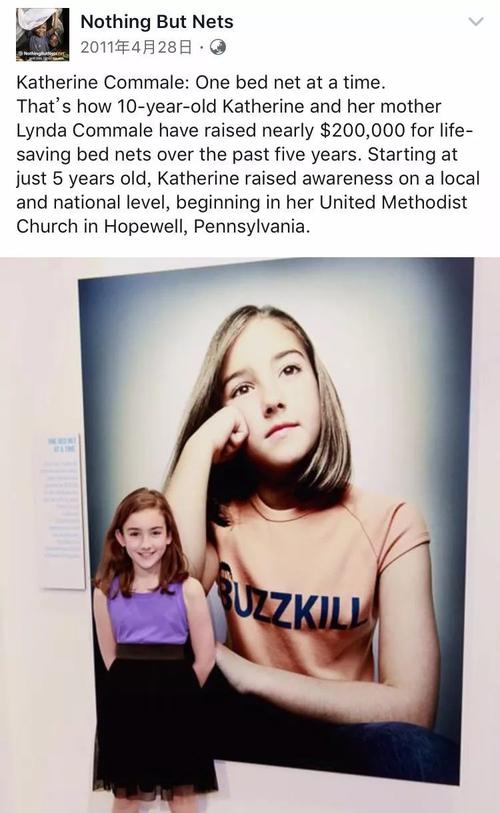The image size is (500, 813).
Task: Click the 'Hopewell, Pennsylvania' text in the post
Action: pyautogui.click(x=206, y=226)
